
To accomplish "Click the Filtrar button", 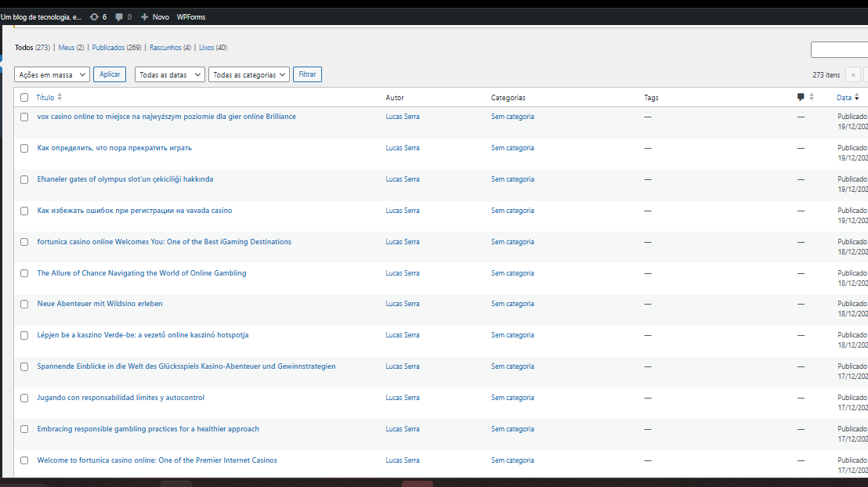I will (307, 74).
